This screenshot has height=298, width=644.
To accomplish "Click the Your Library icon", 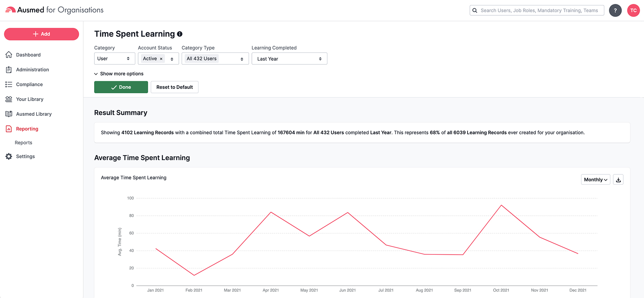I will pos(9,99).
